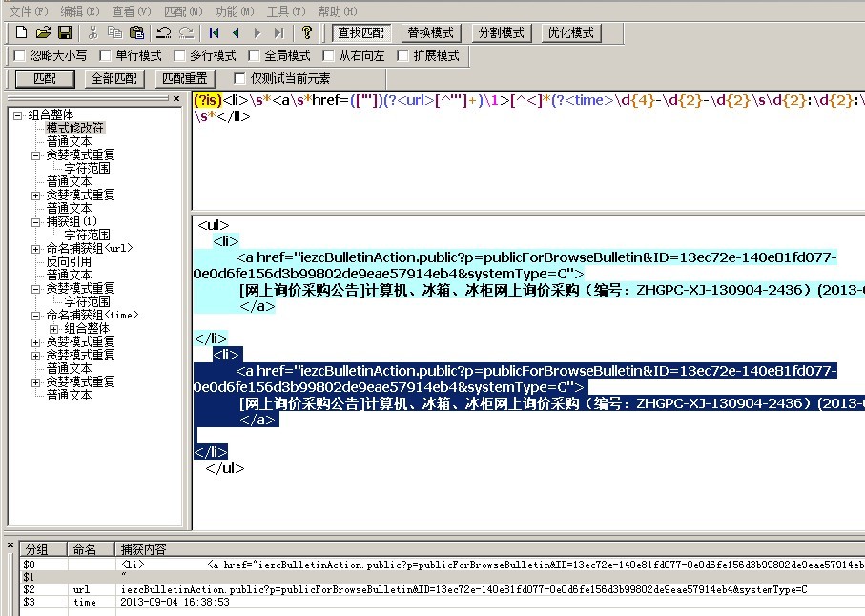The image size is (865, 616).
Task: Click the 匹配 button
Action: (45, 79)
